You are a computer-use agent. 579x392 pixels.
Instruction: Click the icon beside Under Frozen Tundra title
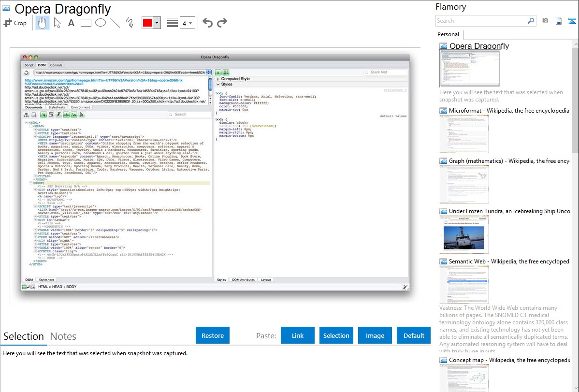443,211
